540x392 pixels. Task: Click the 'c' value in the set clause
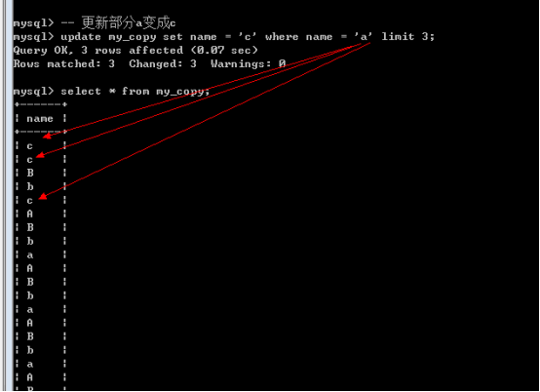click(248, 36)
